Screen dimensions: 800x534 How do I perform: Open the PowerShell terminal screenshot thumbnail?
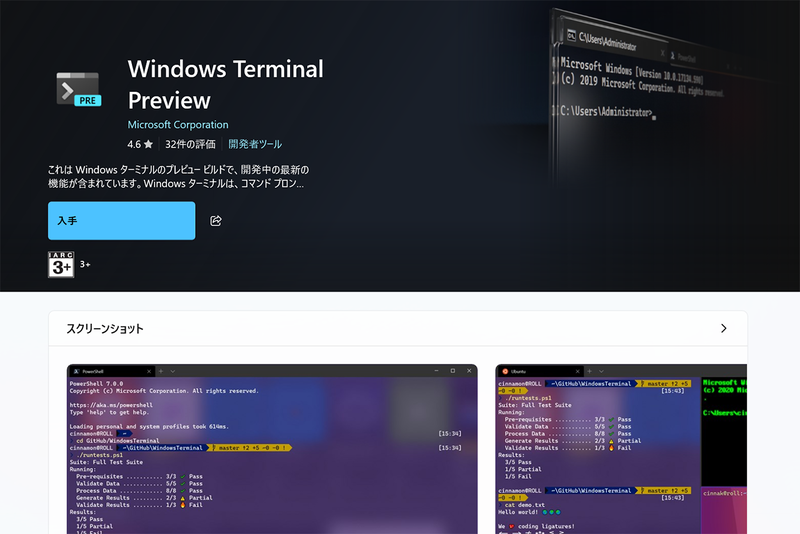pyautogui.click(x=272, y=449)
